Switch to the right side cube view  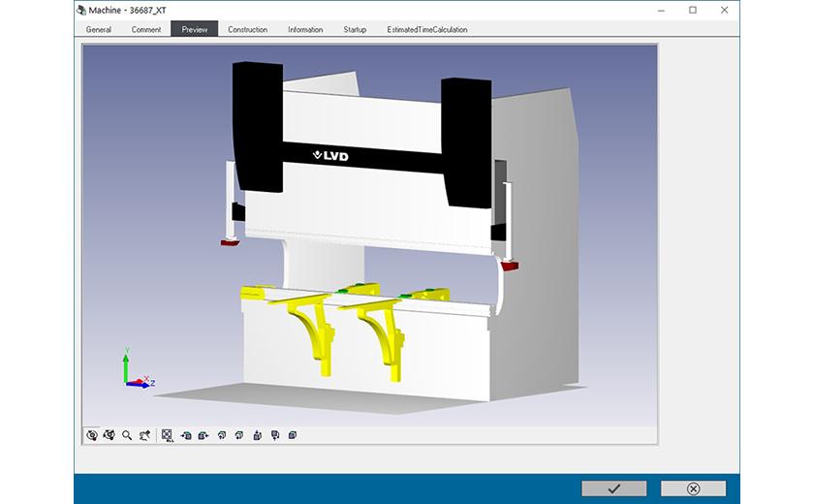coord(203,435)
